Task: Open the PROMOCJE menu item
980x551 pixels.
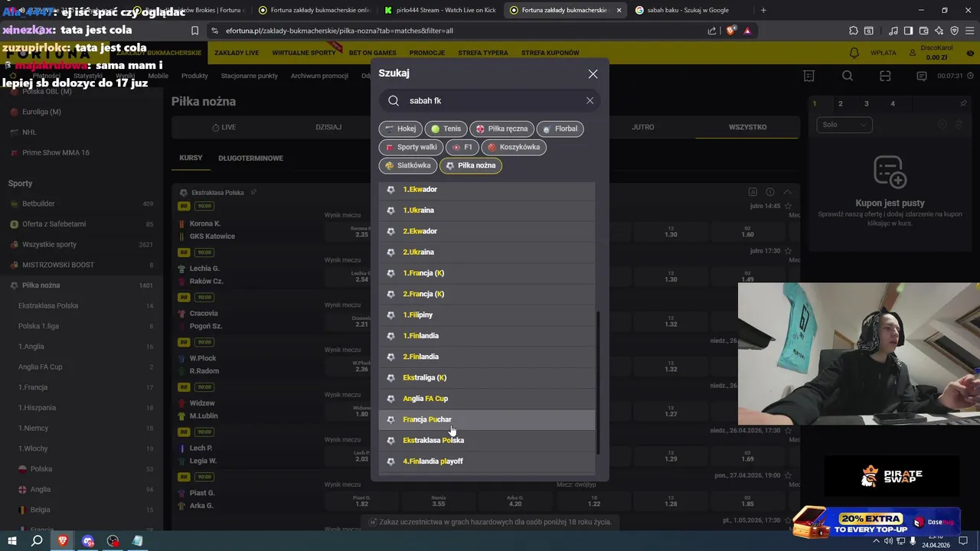Action: (x=427, y=53)
